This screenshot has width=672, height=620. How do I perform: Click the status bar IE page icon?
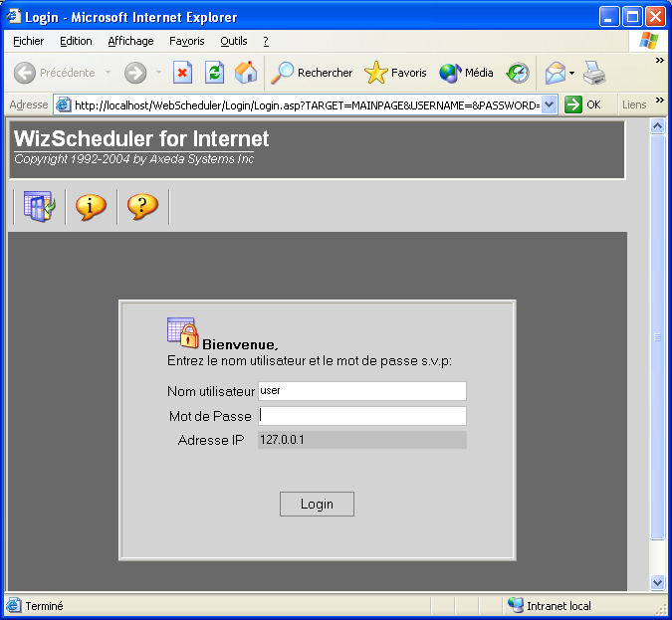pyautogui.click(x=13, y=605)
